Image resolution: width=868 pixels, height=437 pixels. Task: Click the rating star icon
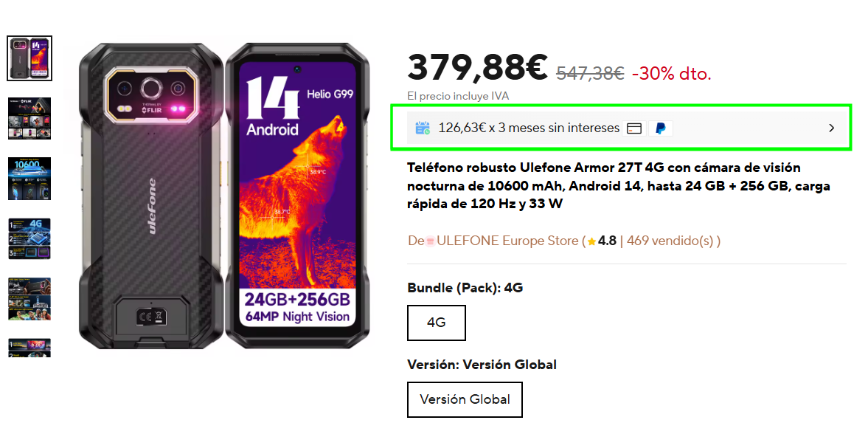pyautogui.click(x=591, y=241)
